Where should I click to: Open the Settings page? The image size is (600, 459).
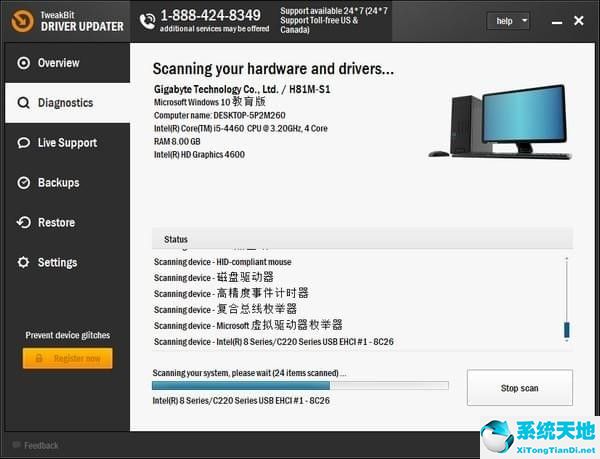coord(67,262)
